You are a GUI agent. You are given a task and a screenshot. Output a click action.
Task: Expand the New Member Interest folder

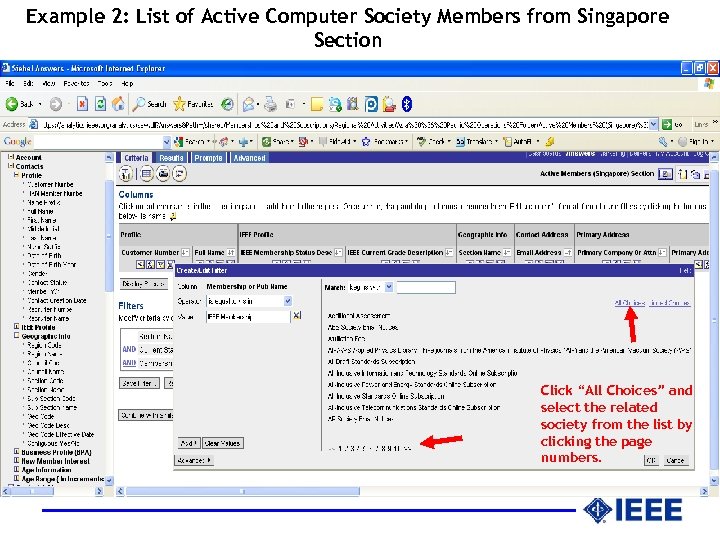[x=17, y=461]
